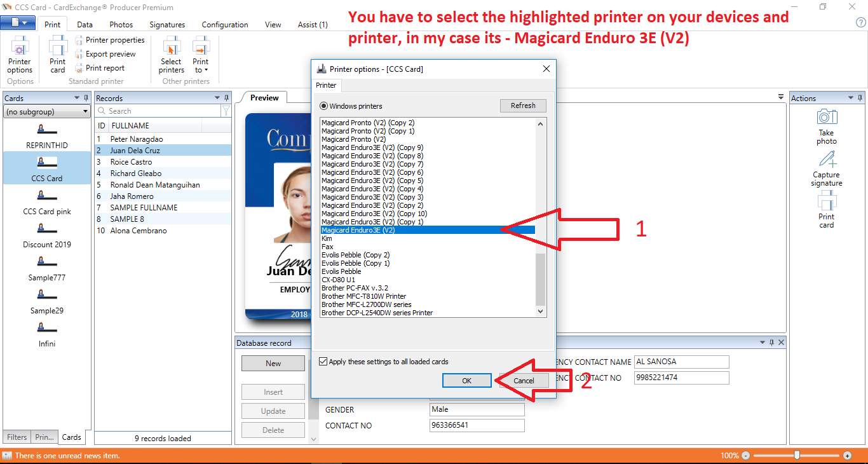
Task: Click the Filters bottom tab
Action: (x=17, y=437)
